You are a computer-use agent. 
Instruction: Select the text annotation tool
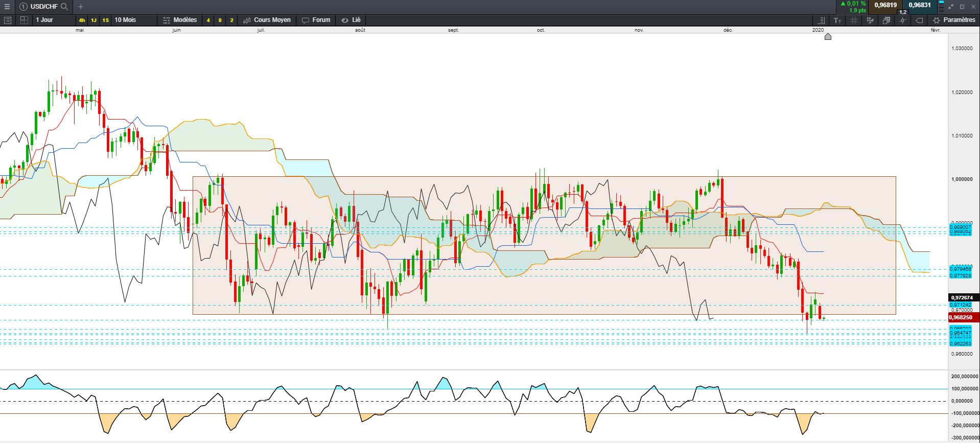click(x=837, y=20)
